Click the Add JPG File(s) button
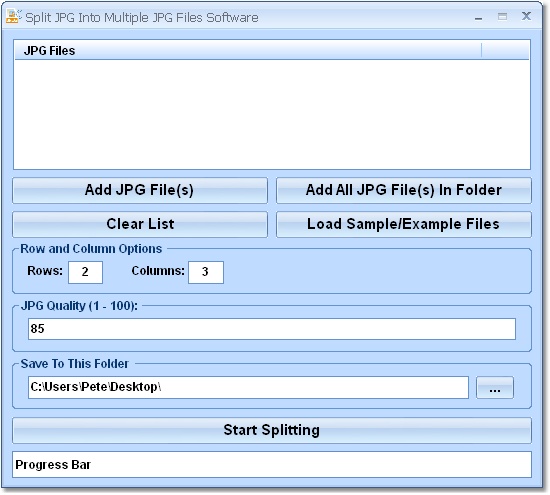Screen dimensions: 550x495 (x=140, y=190)
